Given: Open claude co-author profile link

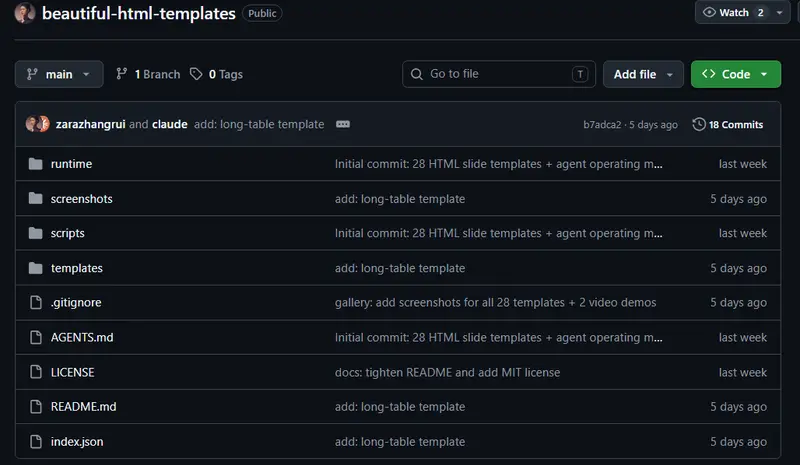Looking at the screenshot, I should point(170,124).
